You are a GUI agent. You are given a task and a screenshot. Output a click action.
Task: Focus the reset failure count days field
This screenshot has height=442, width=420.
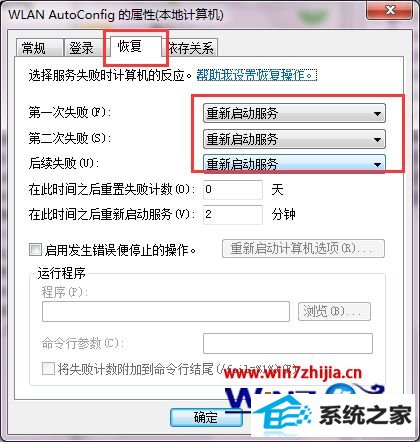(233, 190)
